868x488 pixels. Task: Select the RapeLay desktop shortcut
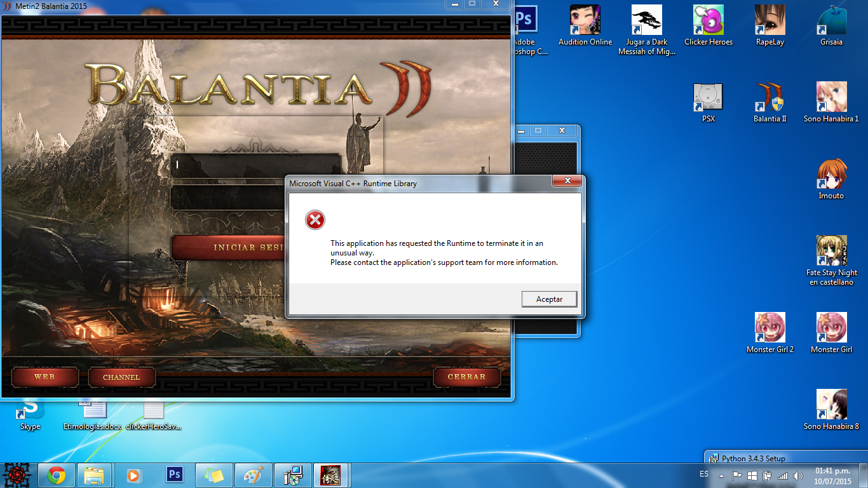770,26
